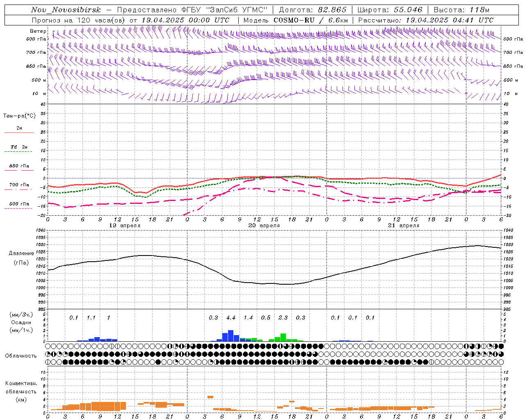Click the Рассчитано: 19.04.2025 04:41 UTC timestamp

(426, 20)
